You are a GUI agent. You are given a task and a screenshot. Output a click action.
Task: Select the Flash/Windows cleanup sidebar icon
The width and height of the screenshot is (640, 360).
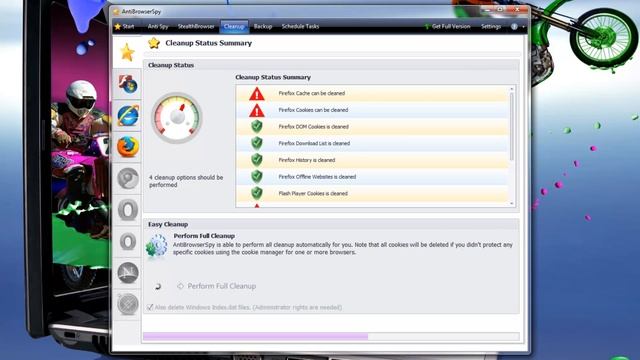coord(128,84)
